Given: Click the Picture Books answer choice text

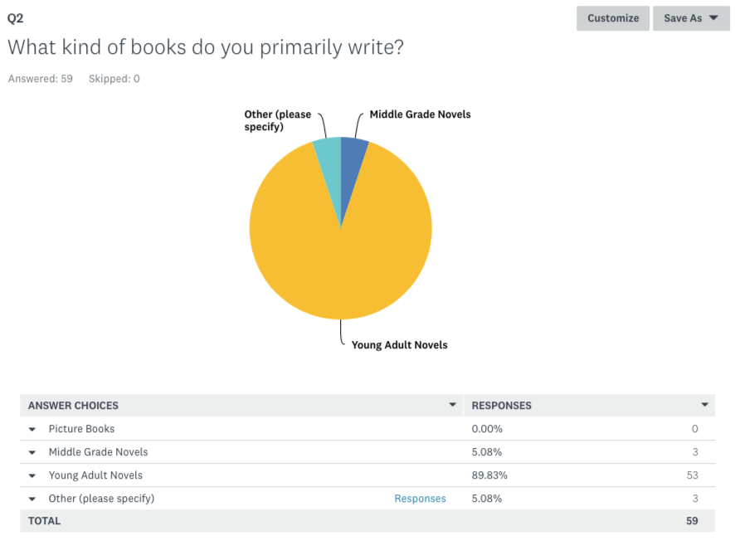Looking at the screenshot, I should click(x=81, y=429).
